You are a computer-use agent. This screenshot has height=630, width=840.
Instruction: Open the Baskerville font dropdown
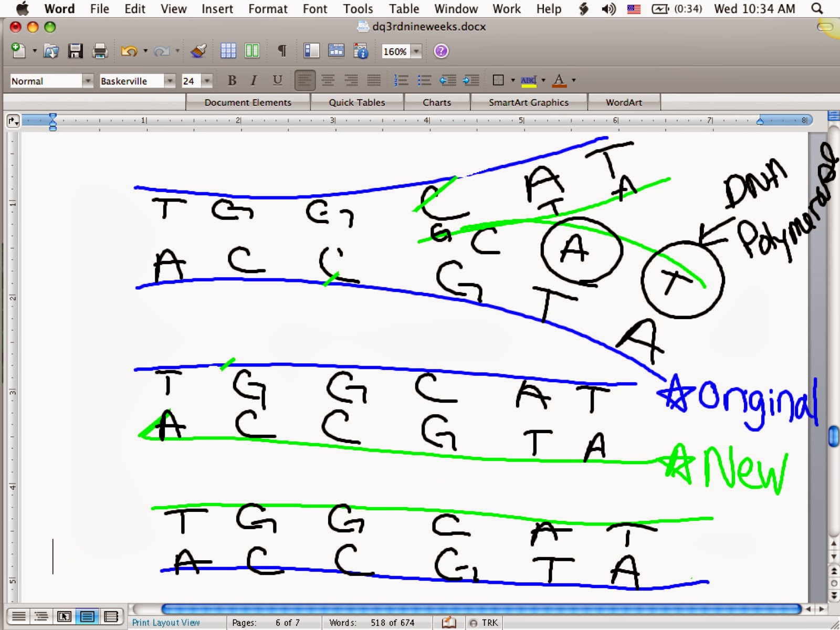(x=169, y=80)
